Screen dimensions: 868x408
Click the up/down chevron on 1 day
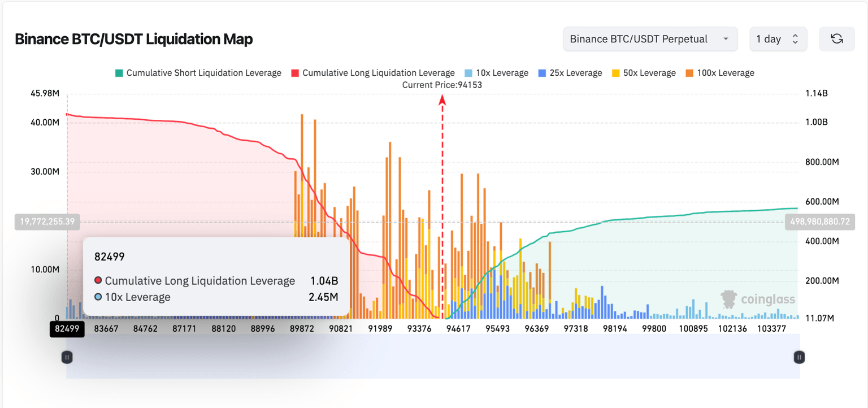[x=795, y=39]
